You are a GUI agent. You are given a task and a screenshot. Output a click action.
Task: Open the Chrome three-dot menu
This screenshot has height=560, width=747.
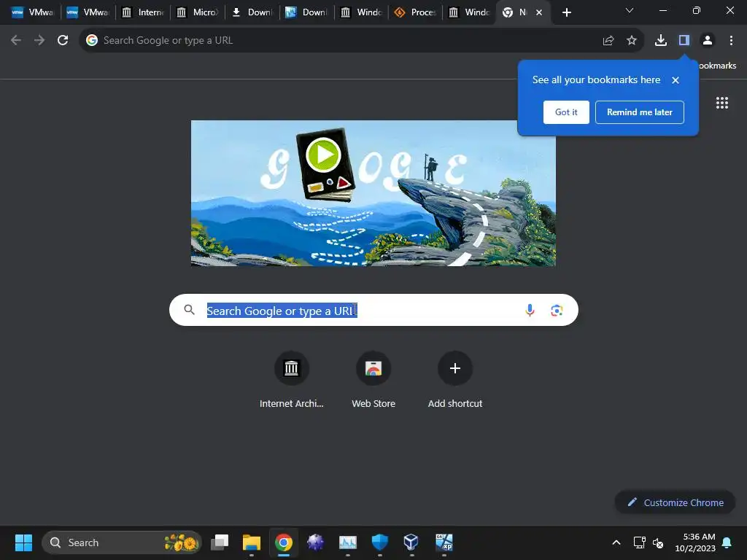[731, 41]
